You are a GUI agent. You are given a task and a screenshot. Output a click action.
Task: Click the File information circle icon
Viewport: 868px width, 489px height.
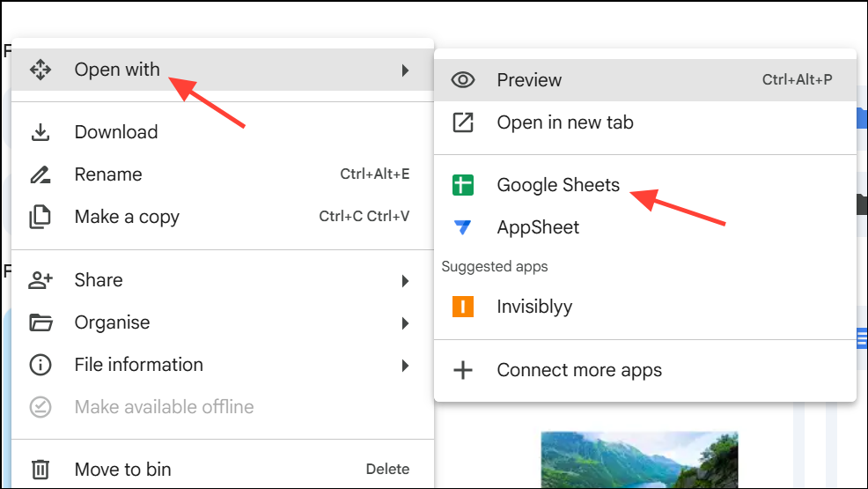point(40,365)
